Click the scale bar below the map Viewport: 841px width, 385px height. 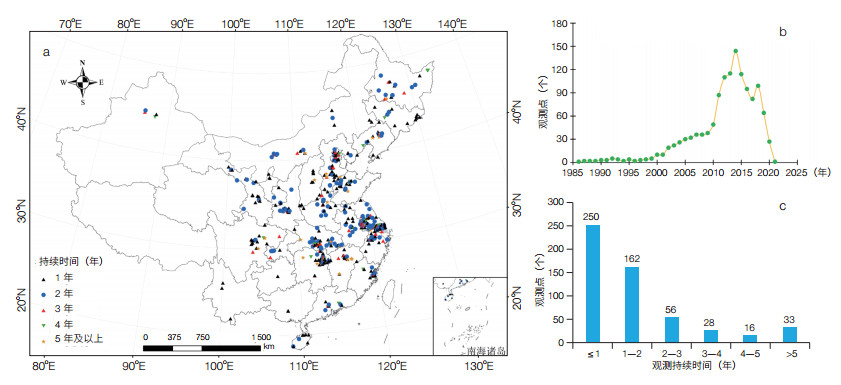[x=202, y=348]
